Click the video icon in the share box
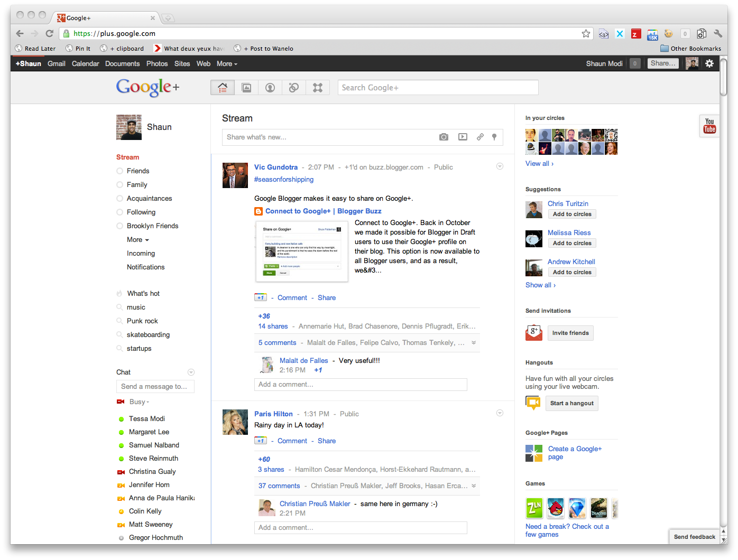Viewport: 738px width, 560px height. (x=463, y=137)
